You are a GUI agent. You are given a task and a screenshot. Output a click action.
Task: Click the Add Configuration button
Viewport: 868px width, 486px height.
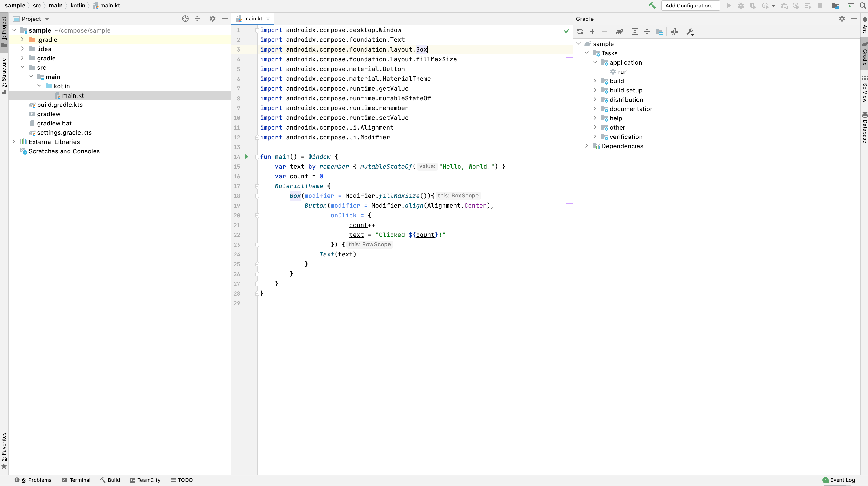[690, 6]
